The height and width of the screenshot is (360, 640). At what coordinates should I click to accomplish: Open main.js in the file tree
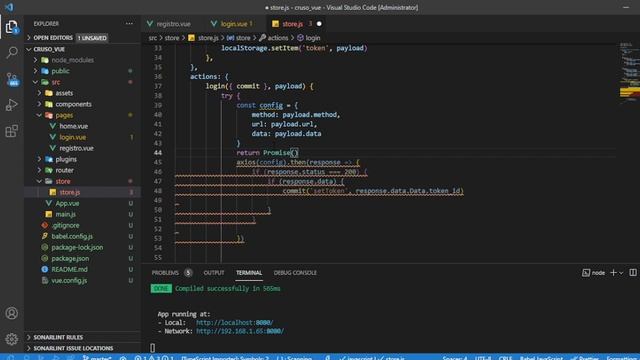tap(65, 214)
